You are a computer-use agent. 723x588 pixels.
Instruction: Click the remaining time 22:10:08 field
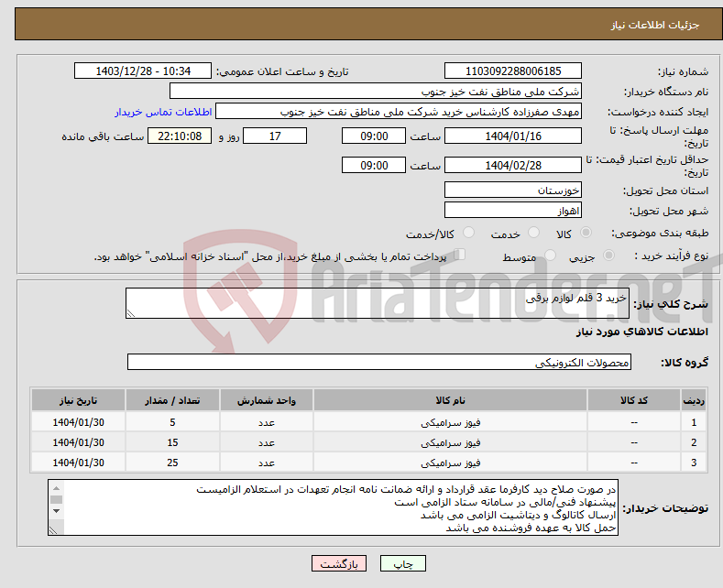point(180,136)
